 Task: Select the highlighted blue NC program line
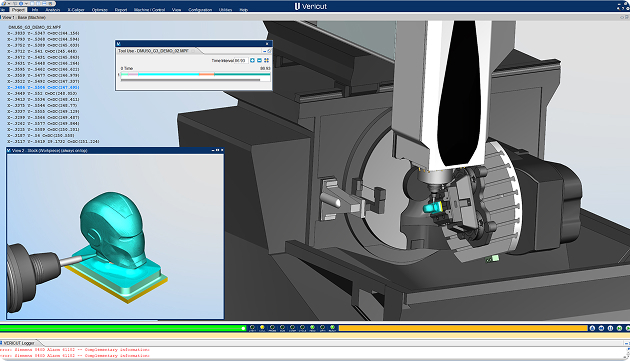point(43,87)
